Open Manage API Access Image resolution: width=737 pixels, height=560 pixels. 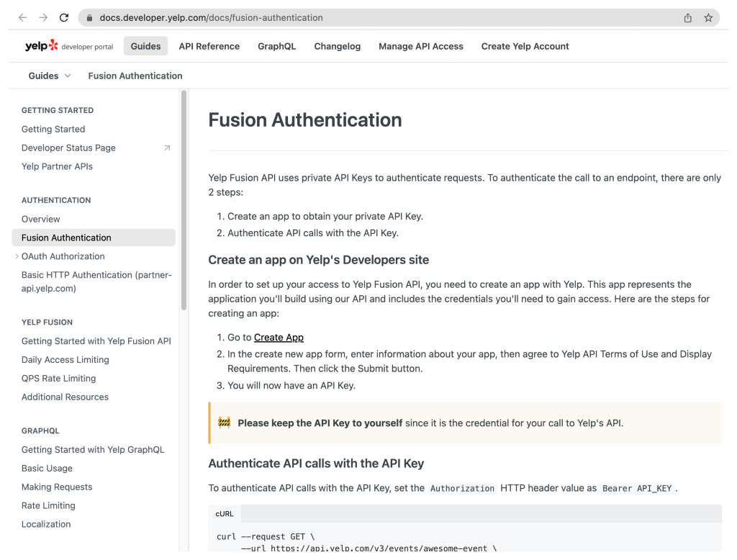click(x=421, y=46)
